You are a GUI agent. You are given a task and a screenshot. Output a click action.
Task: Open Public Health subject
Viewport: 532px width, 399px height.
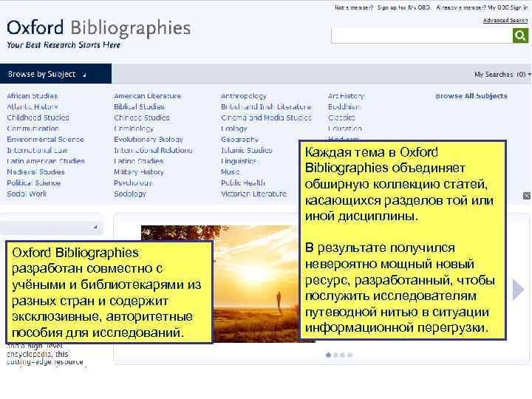coord(243,183)
